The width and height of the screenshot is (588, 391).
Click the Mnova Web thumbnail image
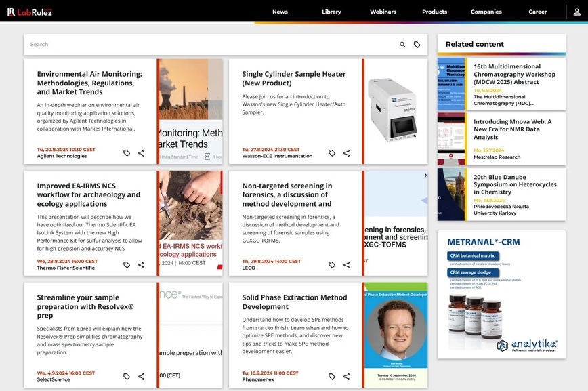tap(451, 139)
